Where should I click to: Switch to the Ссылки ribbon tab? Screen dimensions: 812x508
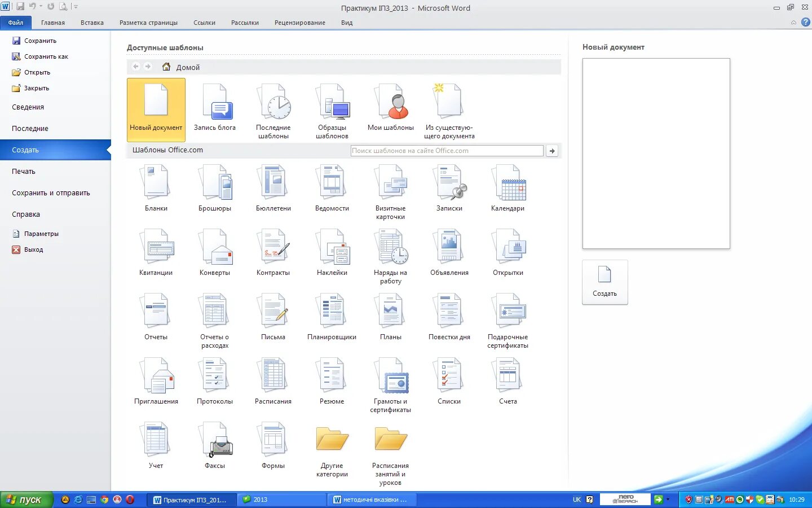point(204,23)
